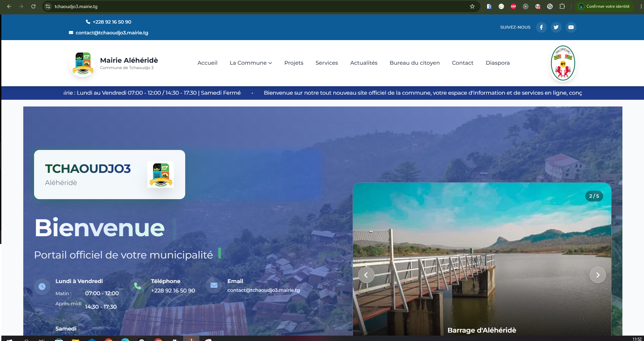The width and height of the screenshot is (644, 341).
Task: Expand the La Commune dropdown menu
Action: tap(251, 63)
